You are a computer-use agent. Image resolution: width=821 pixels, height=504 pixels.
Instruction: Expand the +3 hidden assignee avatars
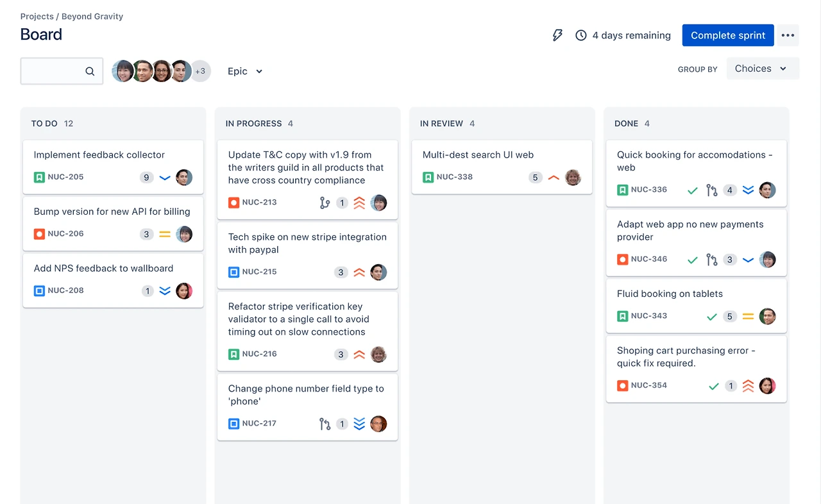pyautogui.click(x=201, y=71)
